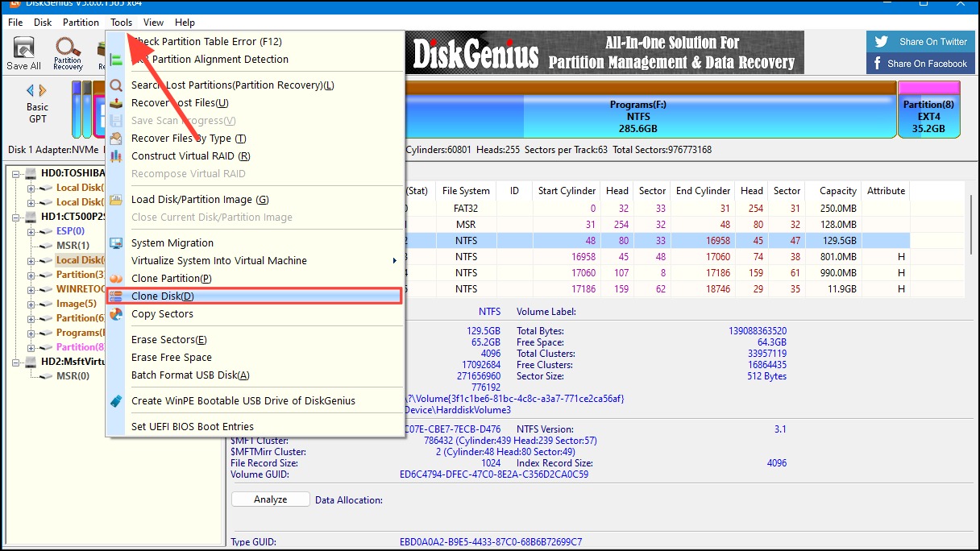
Task: Go to next disk with right arrow
Action: coord(43,91)
